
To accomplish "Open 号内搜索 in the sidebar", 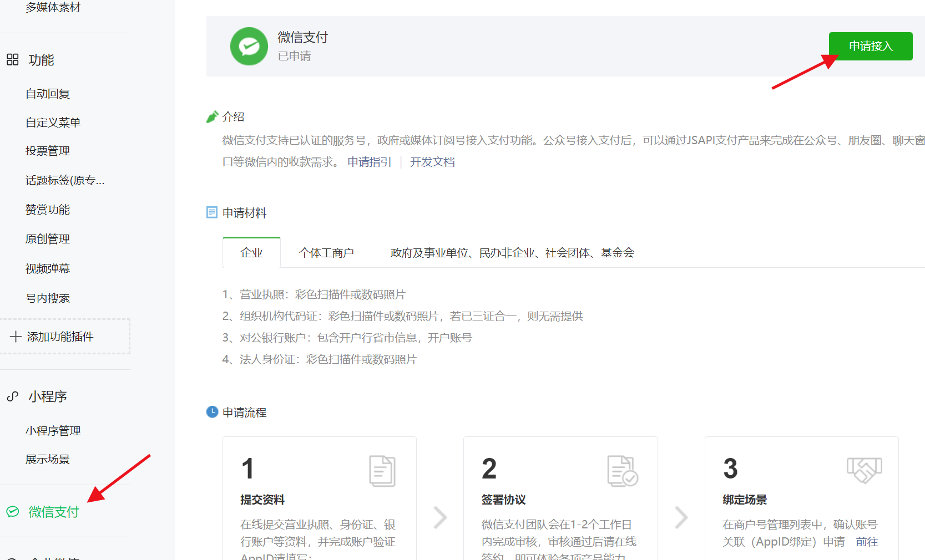I will pos(48,298).
